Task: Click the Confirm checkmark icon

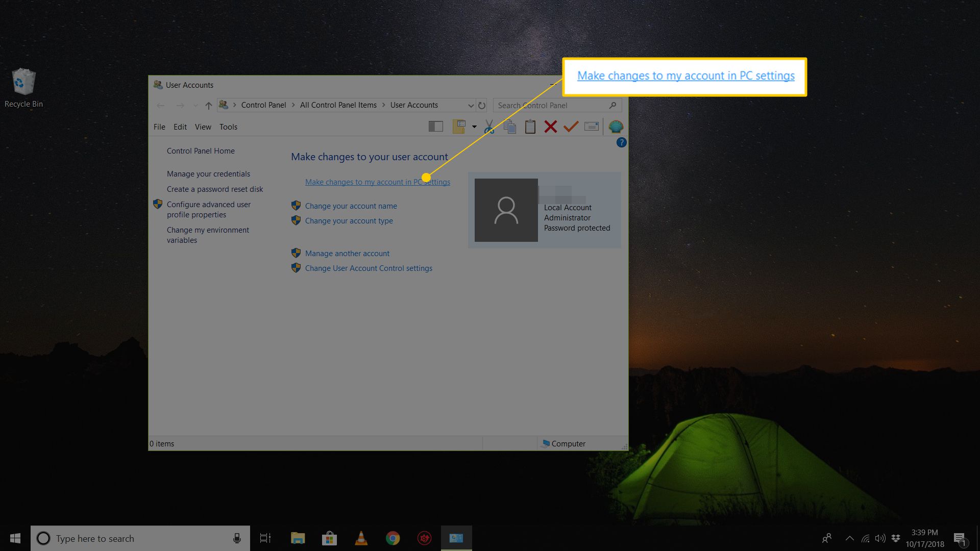Action: click(x=571, y=127)
